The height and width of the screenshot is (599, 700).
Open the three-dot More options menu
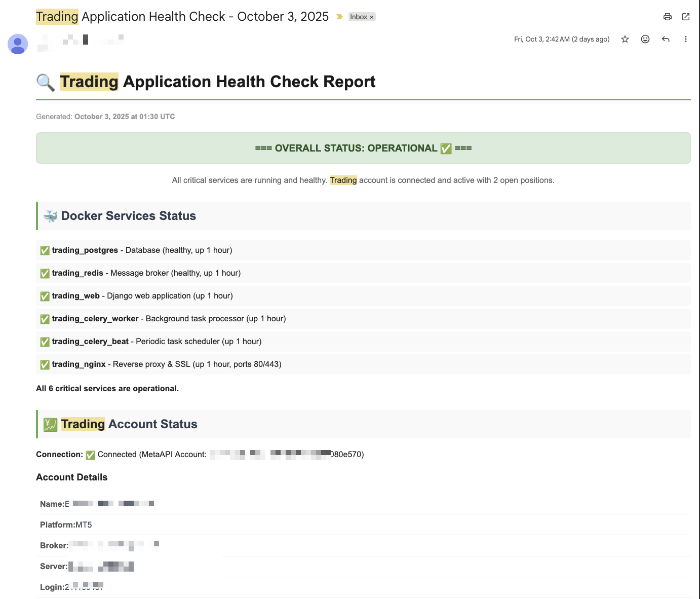686,39
